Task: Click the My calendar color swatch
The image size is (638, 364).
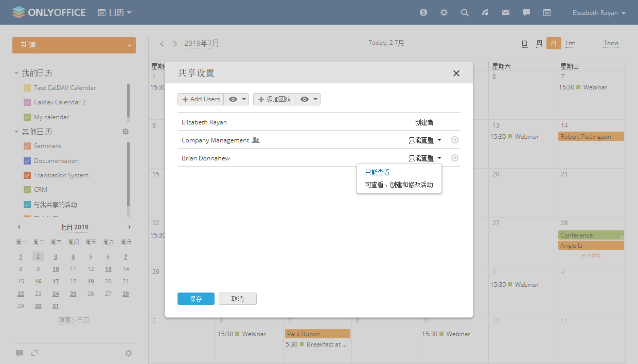Action: [x=27, y=117]
